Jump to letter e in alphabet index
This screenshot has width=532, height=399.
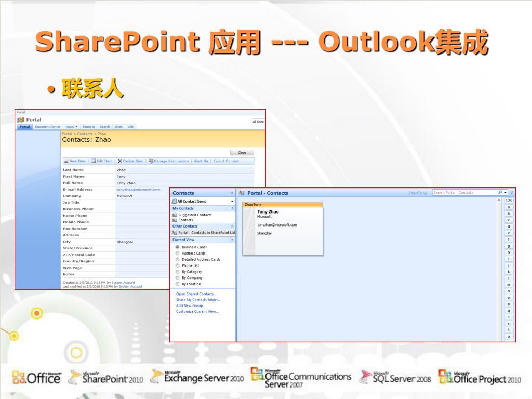(x=508, y=233)
